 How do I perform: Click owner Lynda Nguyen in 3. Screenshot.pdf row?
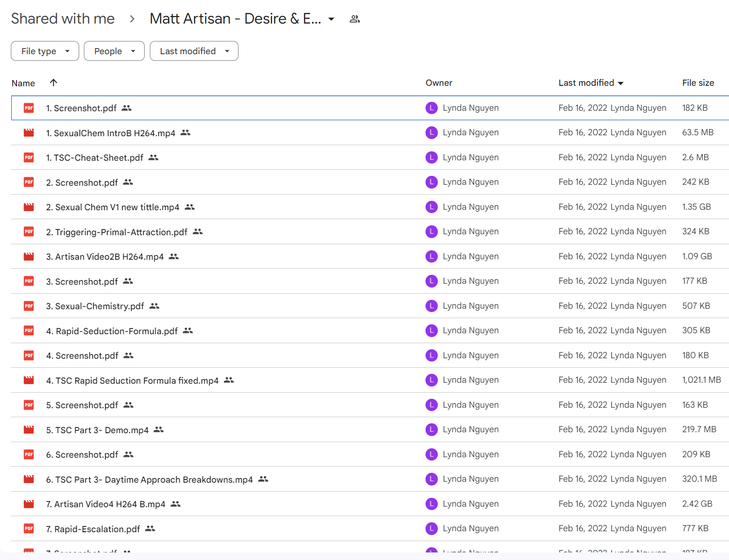470,281
